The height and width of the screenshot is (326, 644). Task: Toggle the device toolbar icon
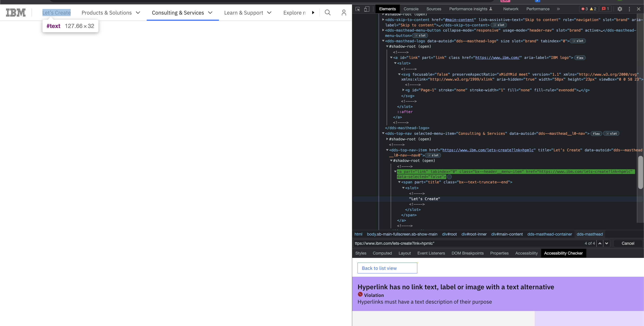tap(366, 9)
